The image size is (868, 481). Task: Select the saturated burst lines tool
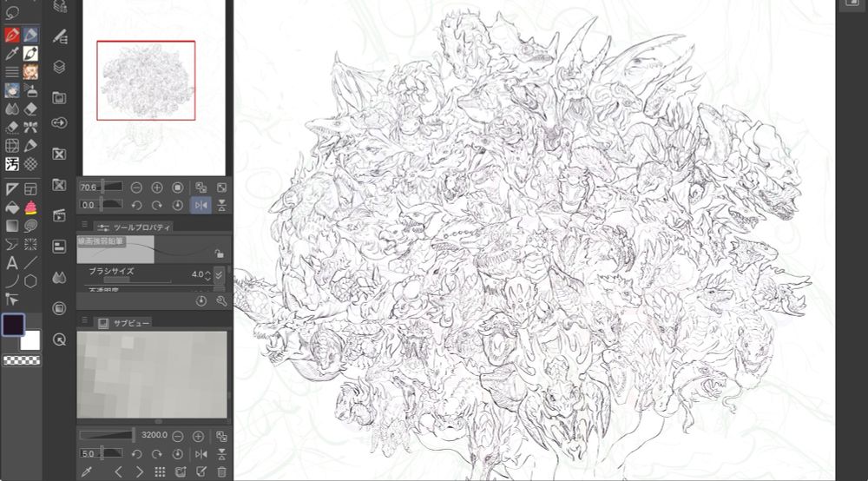click(x=30, y=244)
